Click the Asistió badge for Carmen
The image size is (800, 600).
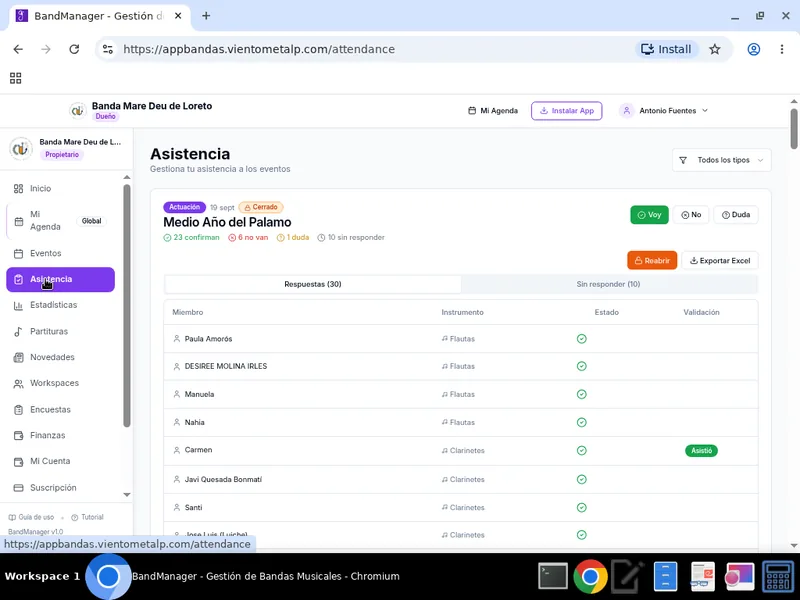coord(701,451)
